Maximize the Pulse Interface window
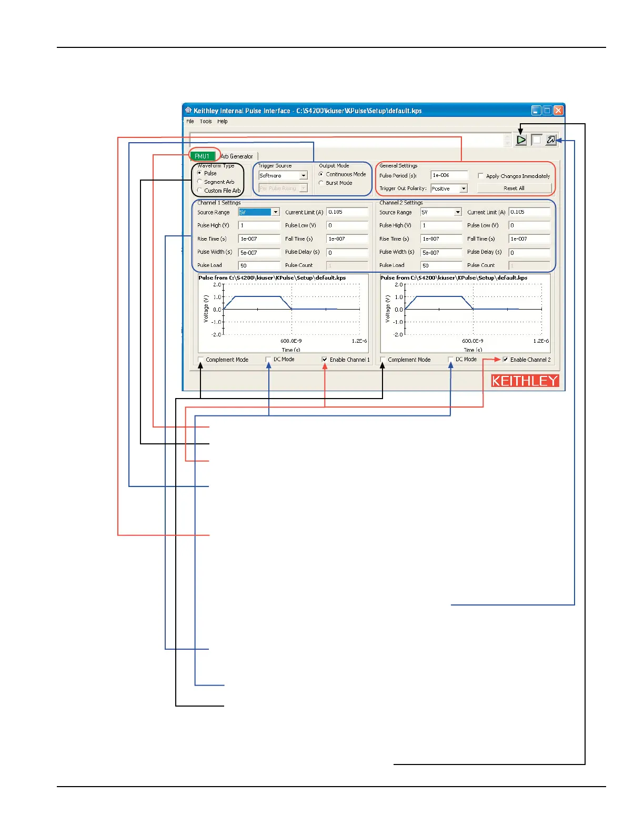644x834 pixels. pyautogui.click(x=547, y=111)
